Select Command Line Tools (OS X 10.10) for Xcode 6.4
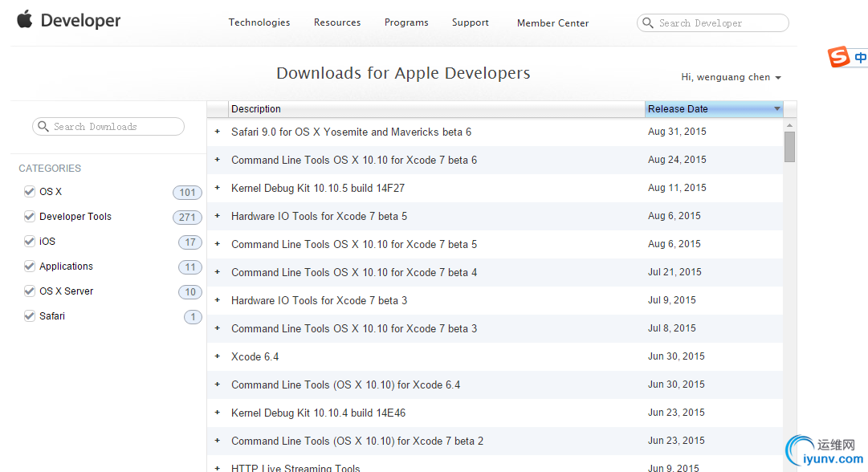This screenshot has height=472, width=868. pos(345,385)
